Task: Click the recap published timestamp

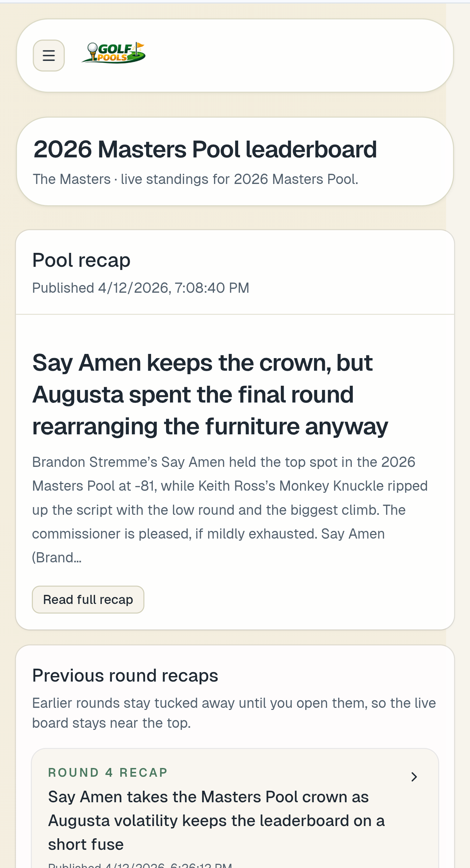Action: [141, 287]
